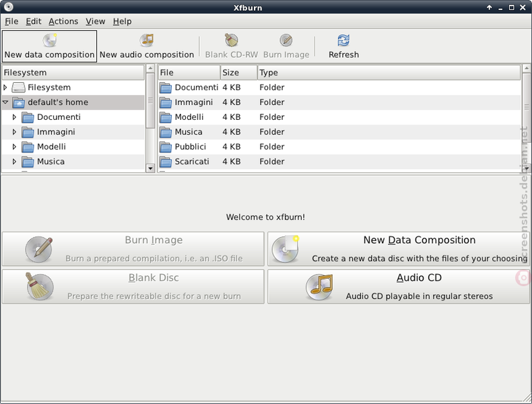Click the Audio CD welcome button

(x=398, y=287)
